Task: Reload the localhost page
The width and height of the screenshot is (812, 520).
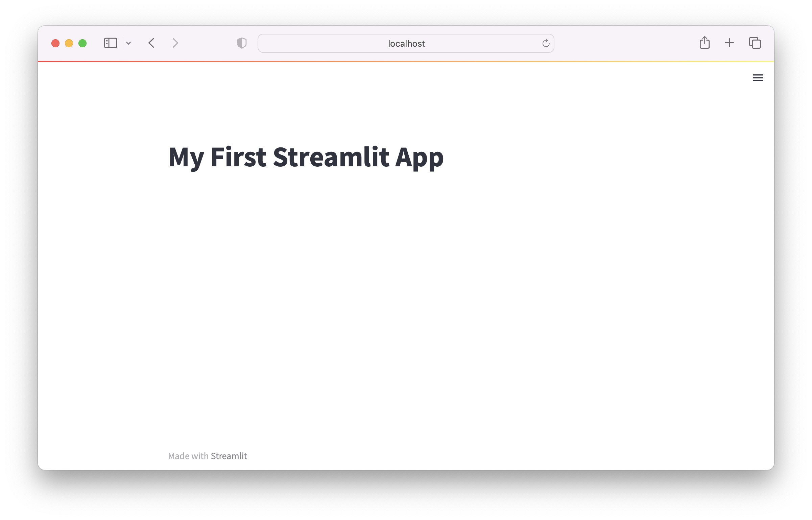Action: [x=546, y=43]
